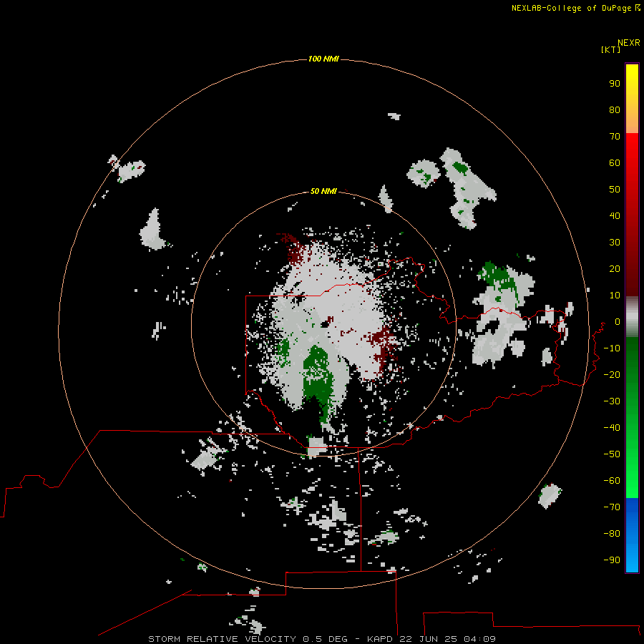Click the -70 value on the velocity scale
This screenshot has height=644, width=644.
point(612,507)
